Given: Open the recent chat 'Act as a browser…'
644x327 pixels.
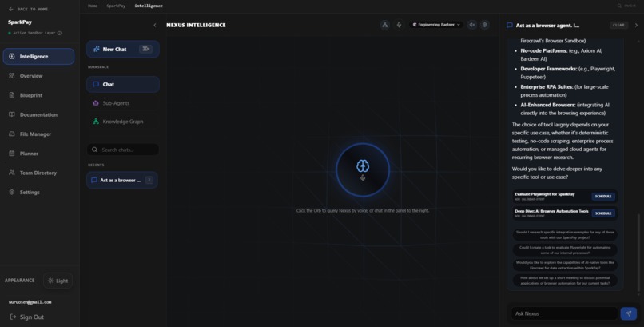Looking at the screenshot, I should (x=123, y=180).
